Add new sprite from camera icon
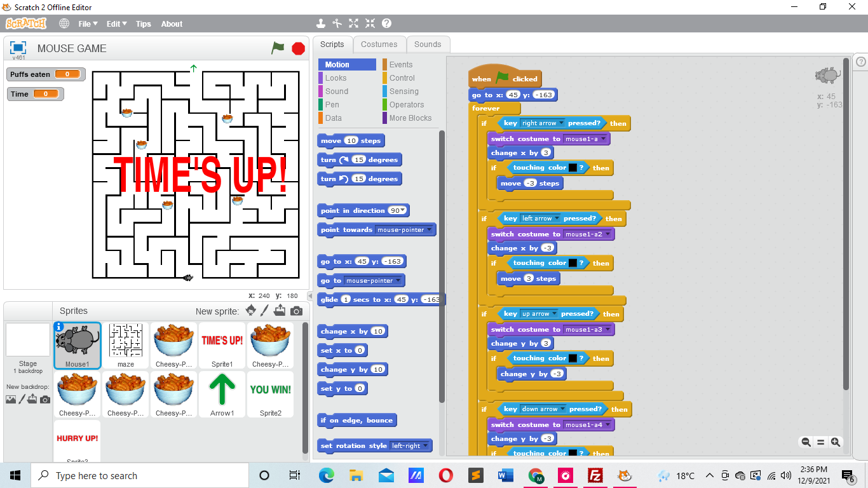The height and width of the screenshot is (488, 868). (296, 311)
